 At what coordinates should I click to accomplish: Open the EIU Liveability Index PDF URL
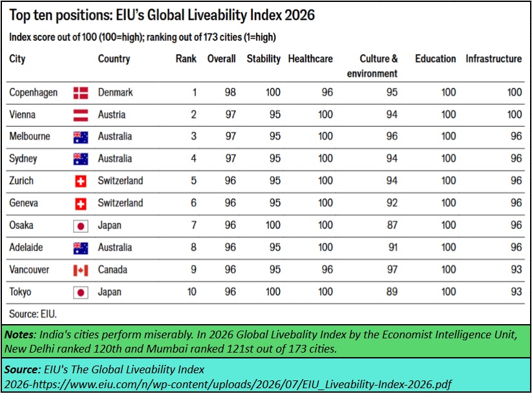[228, 384]
